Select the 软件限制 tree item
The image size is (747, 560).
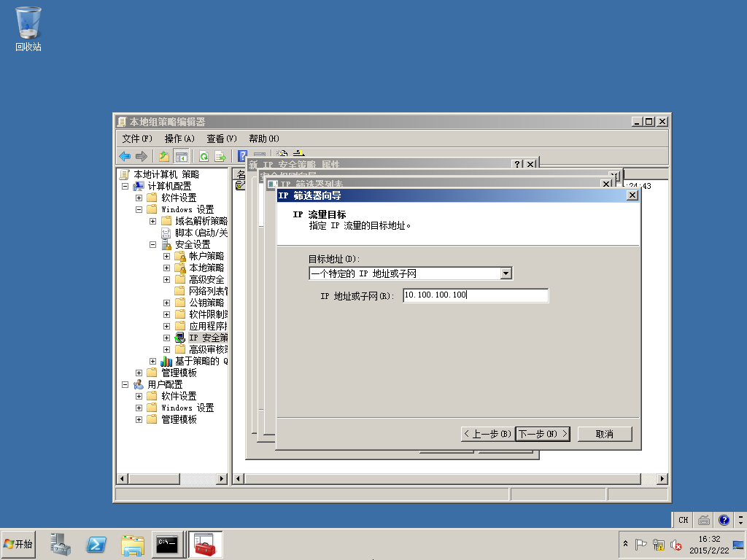pyautogui.click(x=208, y=314)
